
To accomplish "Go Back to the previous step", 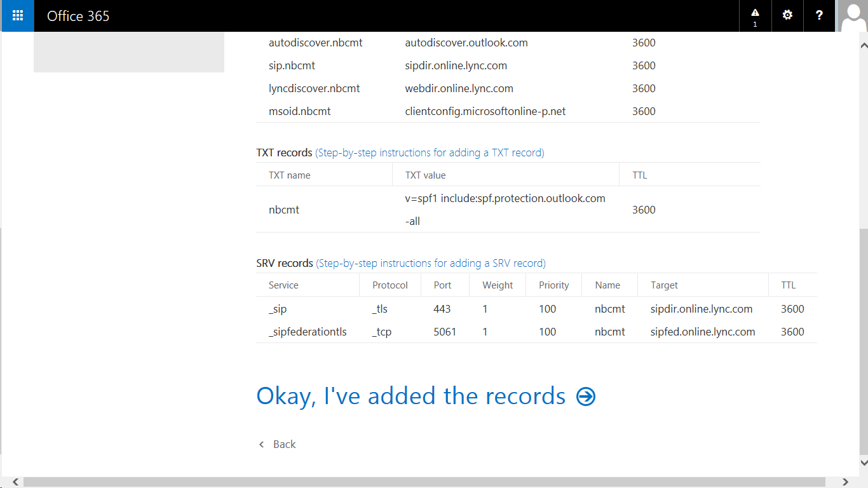I will (x=277, y=444).
